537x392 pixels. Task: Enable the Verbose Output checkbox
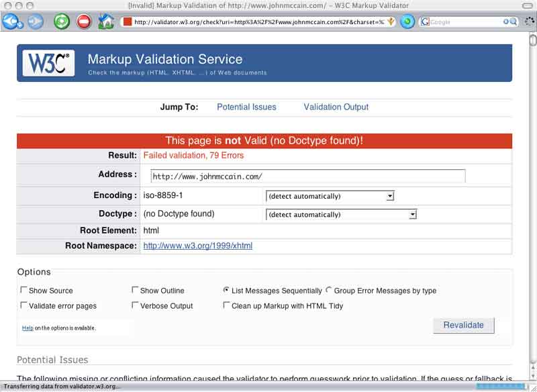click(135, 305)
